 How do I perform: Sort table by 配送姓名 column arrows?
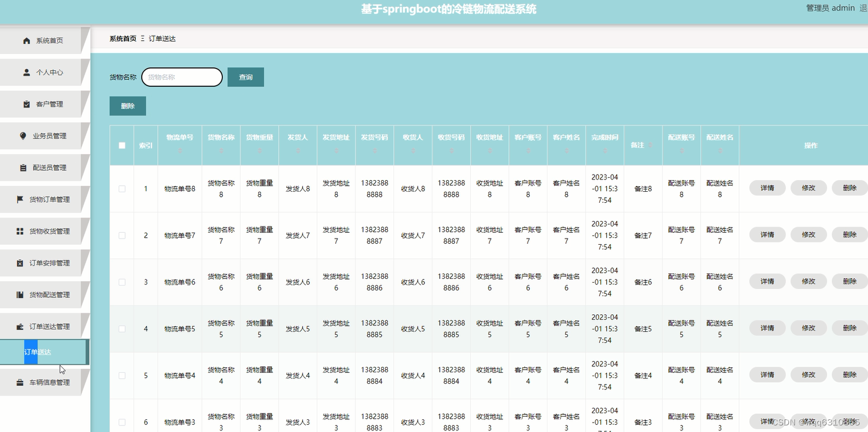720,150
